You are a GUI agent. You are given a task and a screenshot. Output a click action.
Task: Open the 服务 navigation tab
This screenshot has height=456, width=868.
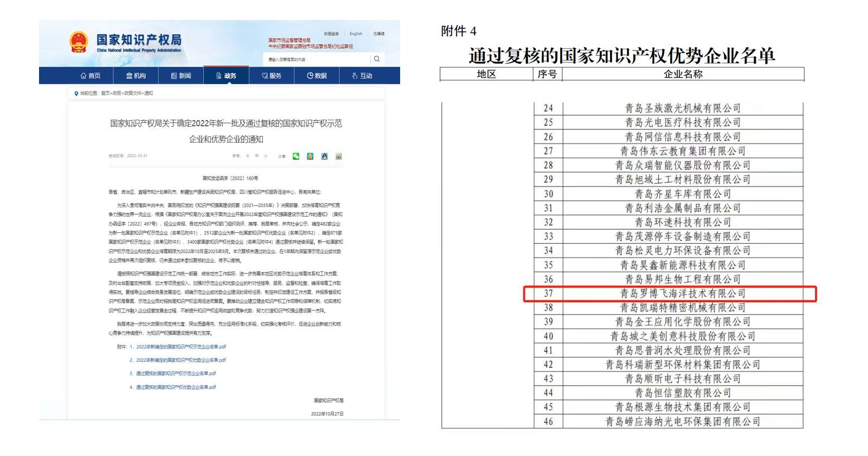coord(272,76)
